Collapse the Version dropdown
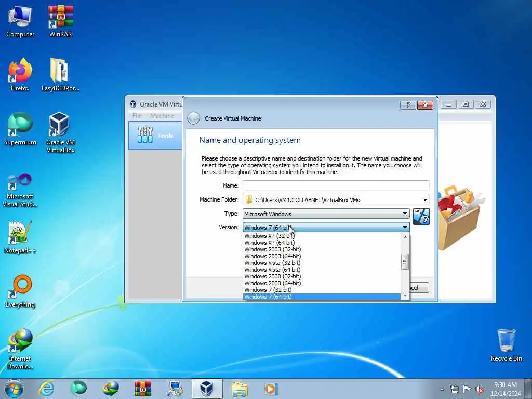This screenshot has height=399, width=532. click(x=405, y=228)
